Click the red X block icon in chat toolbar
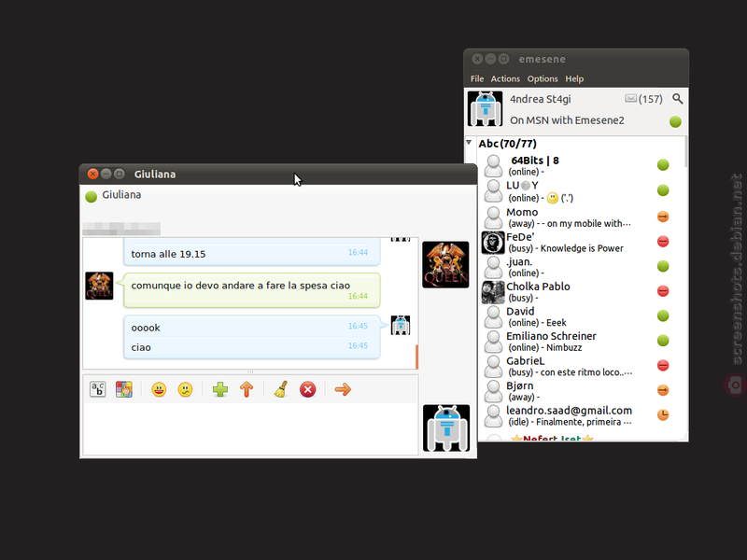 click(x=308, y=389)
